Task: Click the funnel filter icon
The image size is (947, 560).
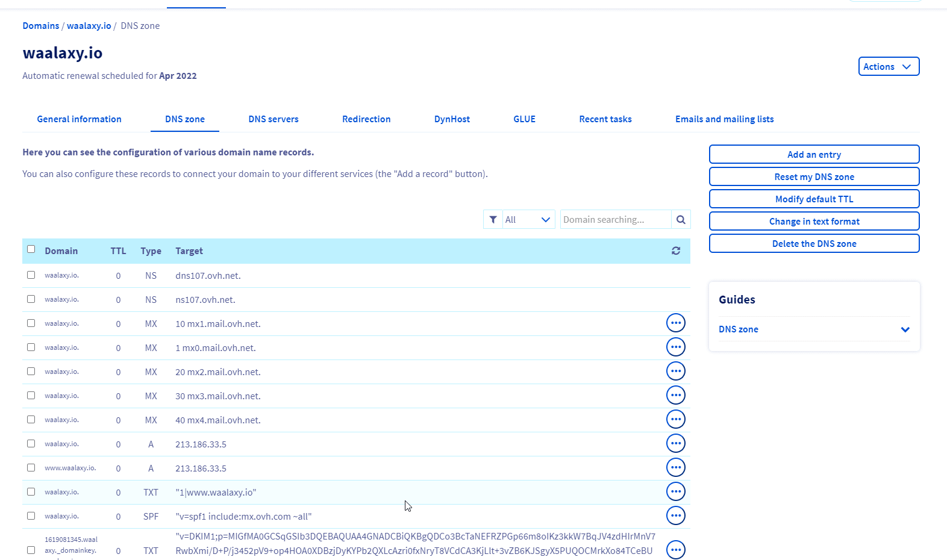Action: pos(493,220)
